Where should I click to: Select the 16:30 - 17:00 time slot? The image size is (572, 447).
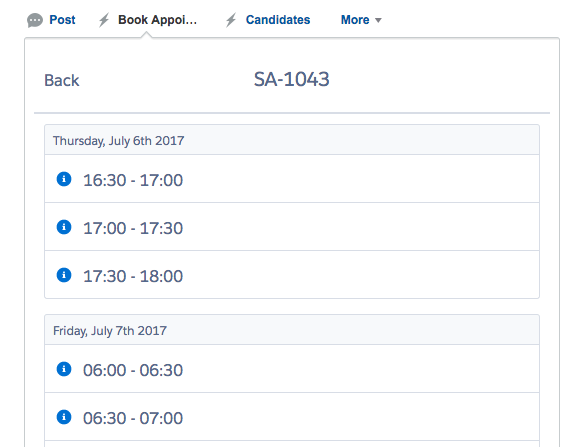pos(292,179)
